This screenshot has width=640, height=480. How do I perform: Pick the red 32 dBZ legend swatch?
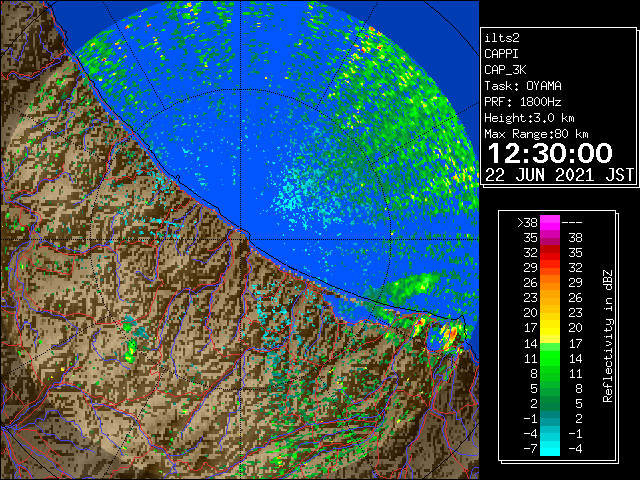[550, 253]
